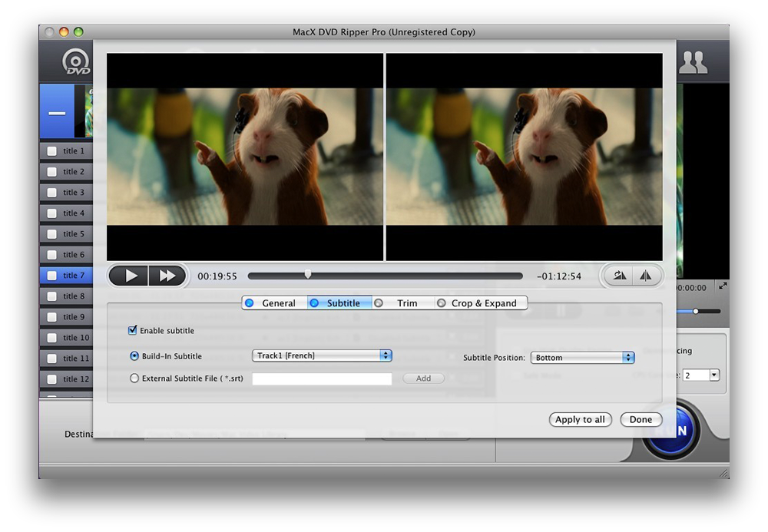Viewport: 768px width, 532px height.
Task: Check the title 7 checkbox in list
Action: (51, 276)
